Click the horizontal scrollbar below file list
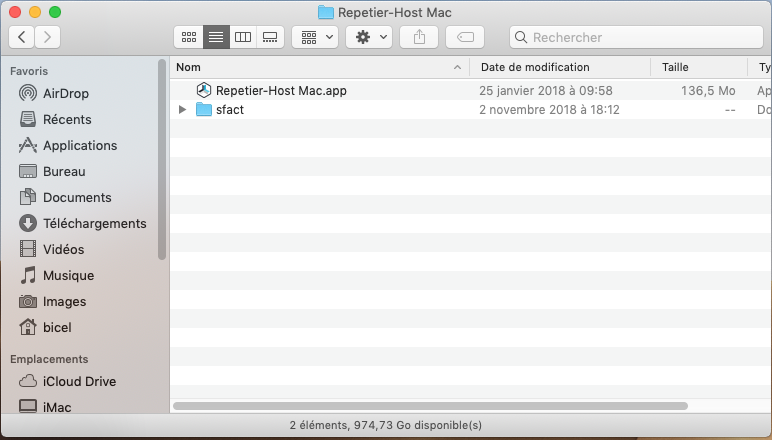Image resolution: width=772 pixels, height=440 pixels. pos(430,406)
